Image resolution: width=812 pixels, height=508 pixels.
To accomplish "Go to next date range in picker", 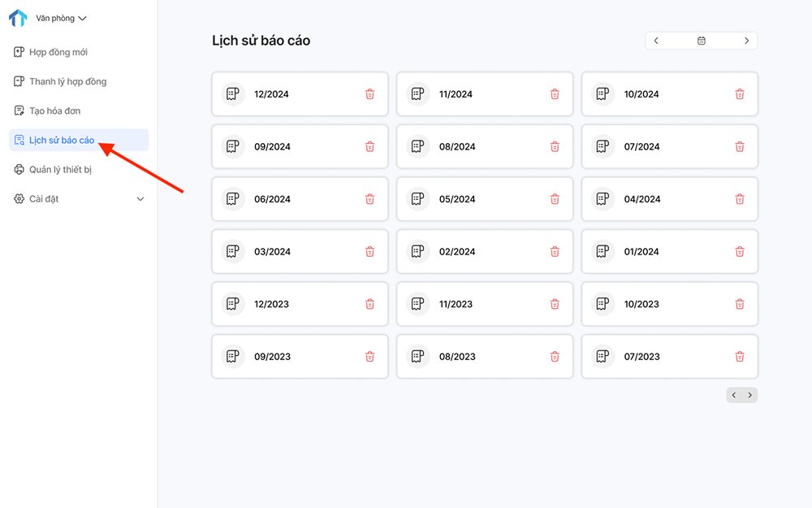I will click(x=747, y=41).
